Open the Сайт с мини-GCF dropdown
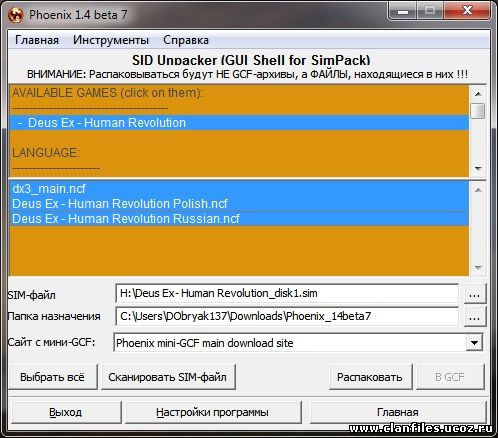The image size is (498, 438). pos(474,342)
